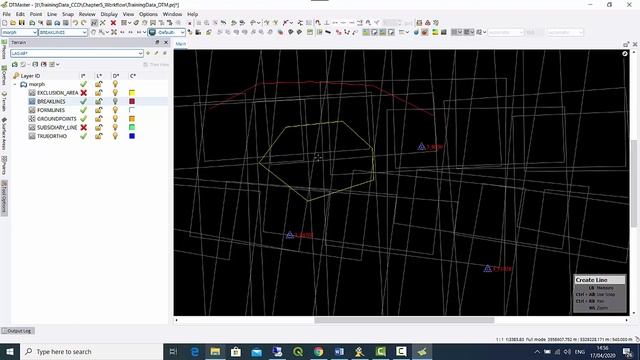The image size is (640, 360).
Task: Toggle the display lightbulb for morph
Action: 116,84
